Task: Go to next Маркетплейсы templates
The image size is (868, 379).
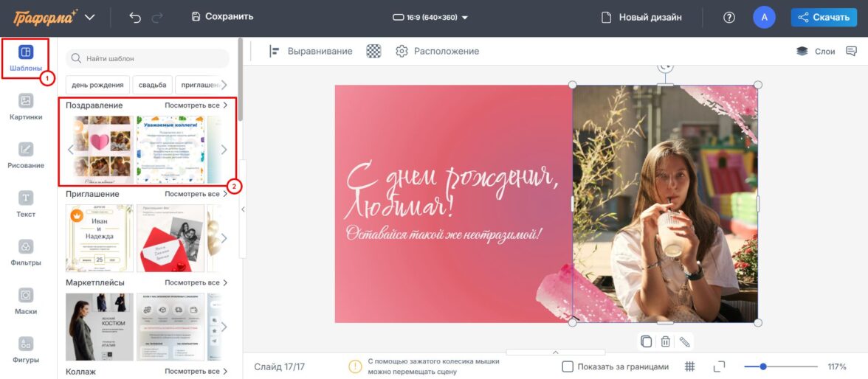Action: click(x=224, y=327)
